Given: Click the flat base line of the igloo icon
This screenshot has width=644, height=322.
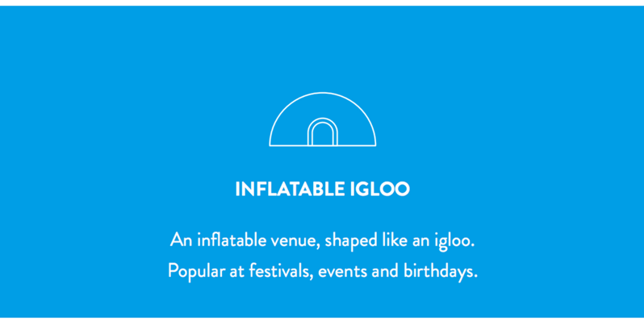Looking at the screenshot, I should (x=323, y=145).
